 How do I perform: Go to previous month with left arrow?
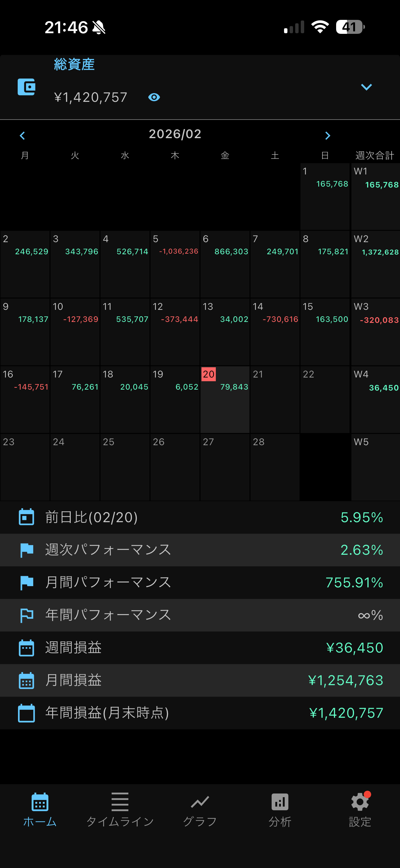22,136
